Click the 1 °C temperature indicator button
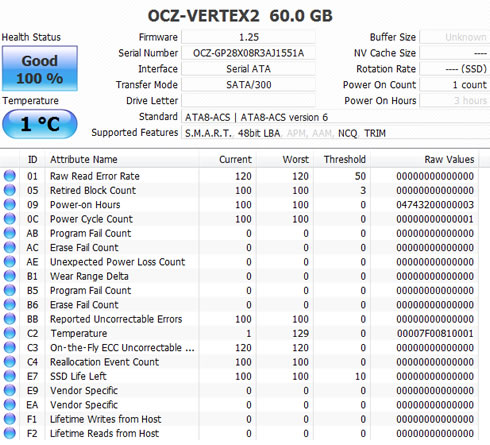490x445 pixels. point(40,124)
